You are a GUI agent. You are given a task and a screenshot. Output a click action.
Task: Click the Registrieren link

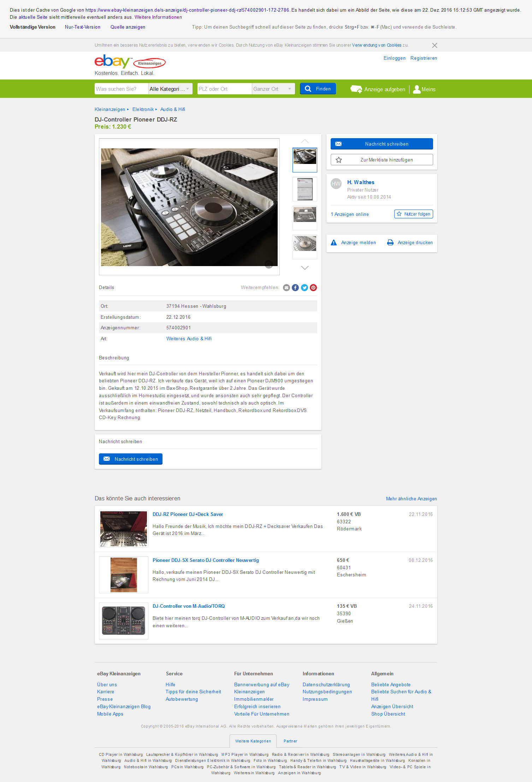point(424,58)
